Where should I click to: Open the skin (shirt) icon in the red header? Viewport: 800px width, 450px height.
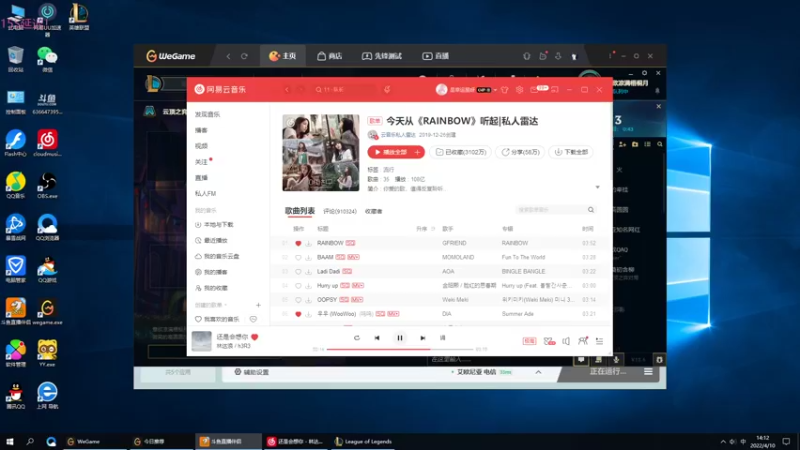[505, 90]
